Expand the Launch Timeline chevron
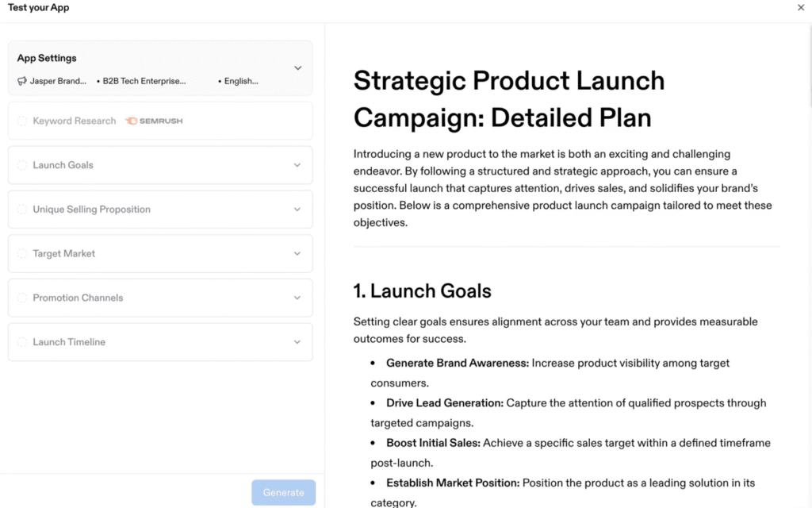The image size is (812, 508). 297,342
